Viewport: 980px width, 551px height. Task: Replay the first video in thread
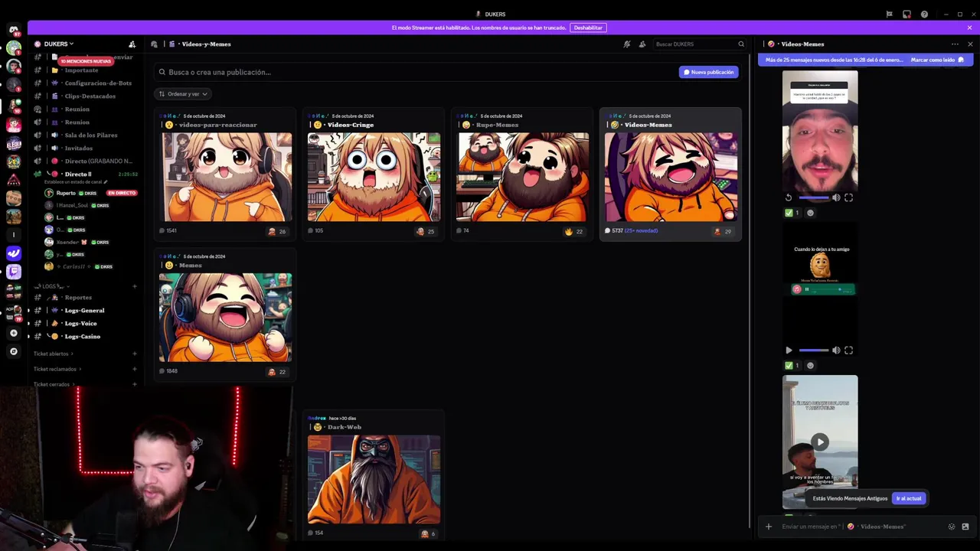click(x=789, y=197)
